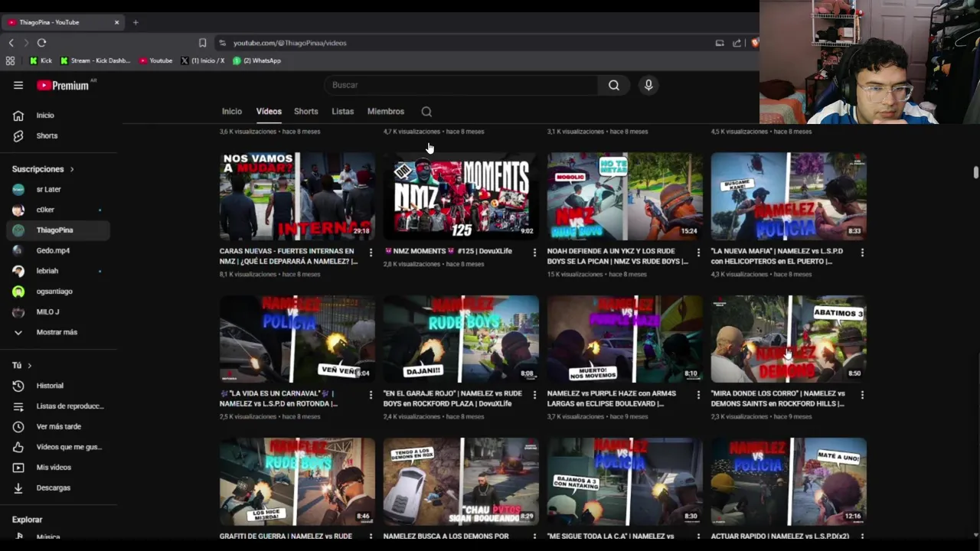Open Gedo.mp4 subscription channel

point(58,250)
